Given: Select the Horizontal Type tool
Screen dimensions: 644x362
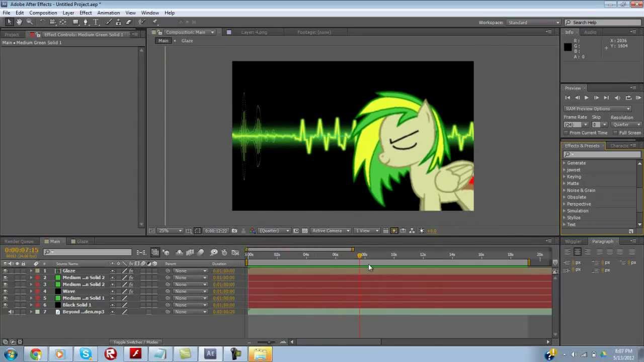Looking at the screenshot, I should [x=96, y=22].
